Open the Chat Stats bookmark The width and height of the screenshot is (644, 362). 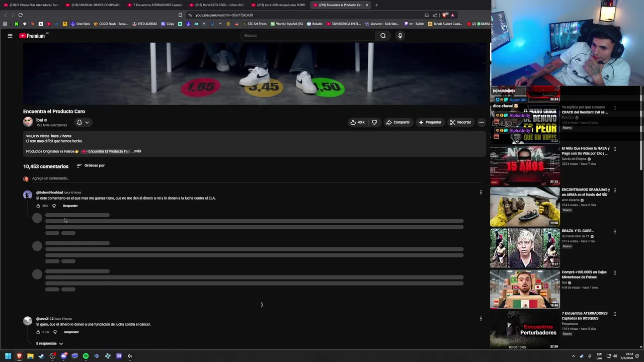[x=80, y=24]
